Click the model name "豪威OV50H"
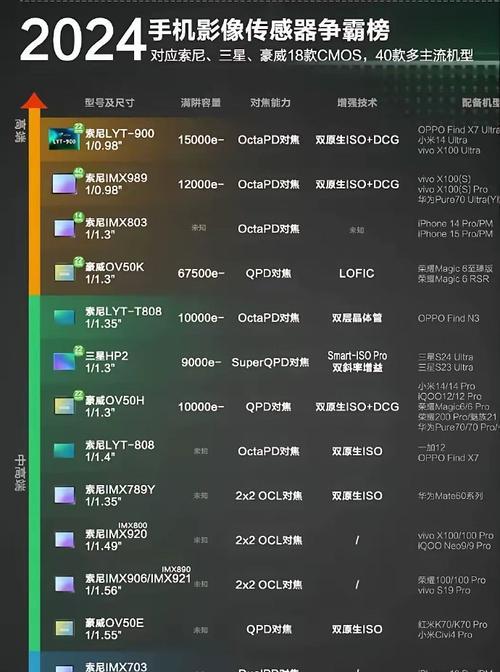 pos(114,400)
